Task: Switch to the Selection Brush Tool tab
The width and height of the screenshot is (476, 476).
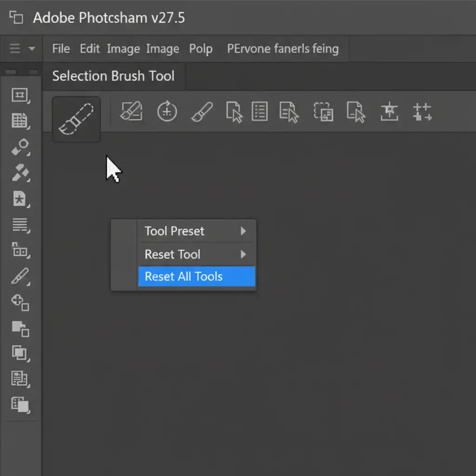Action: point(113,76)
